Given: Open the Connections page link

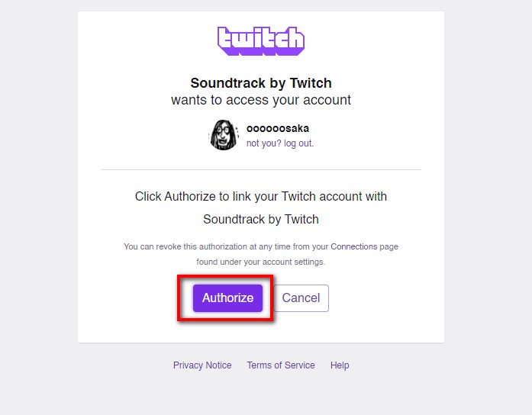Looking at the screenshot, I should pos(354,246).
